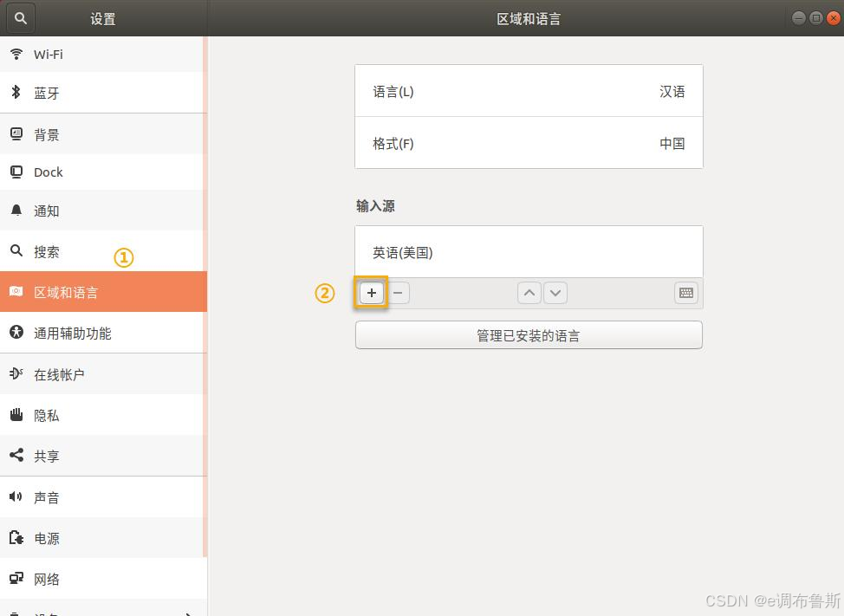Viewport: 844px width, 616px height.
Task: Click the 汉语 language value
Action: click(x=672, y=92)
